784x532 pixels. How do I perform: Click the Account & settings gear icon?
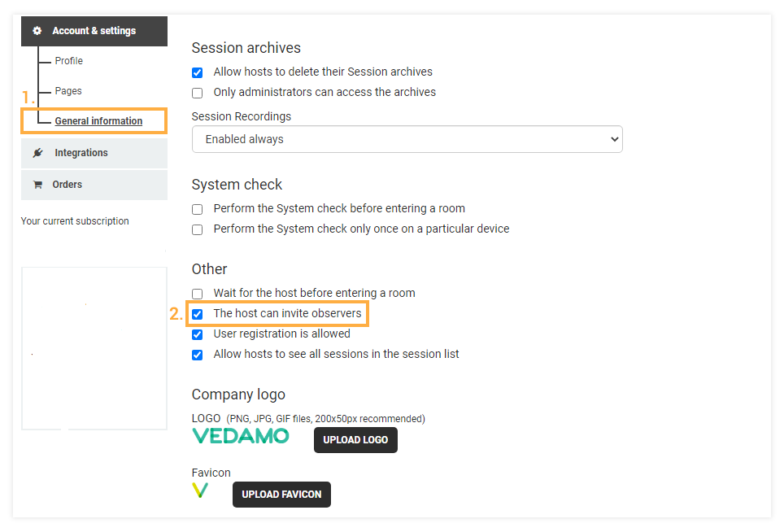click(37, 31)
